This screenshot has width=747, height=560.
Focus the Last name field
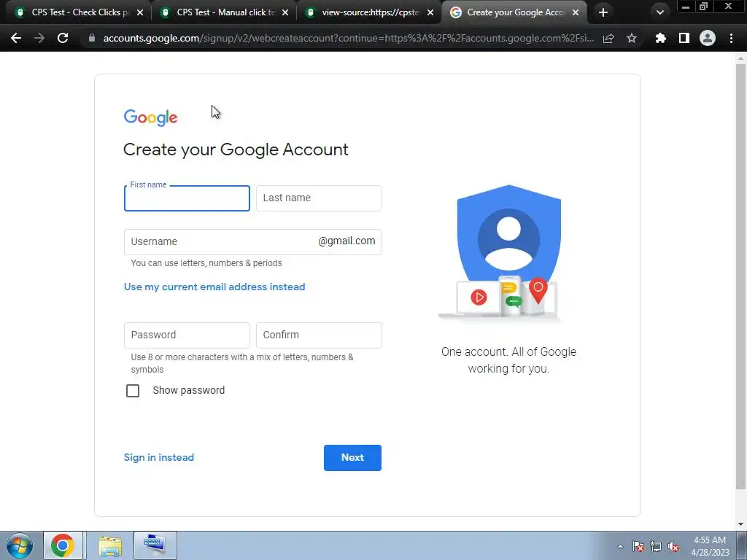[x=319, y=198]
